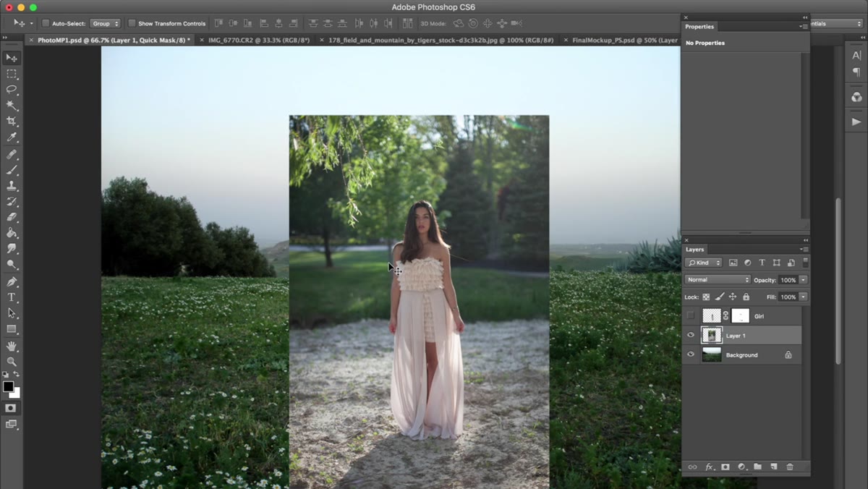Select the Brush tool
Viewport: 868px width, 489px height.
coord(12,171)
